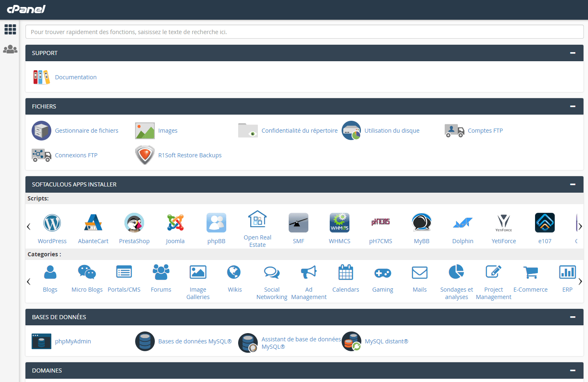Open the phpMyAdmin text link

pos(73,341)
